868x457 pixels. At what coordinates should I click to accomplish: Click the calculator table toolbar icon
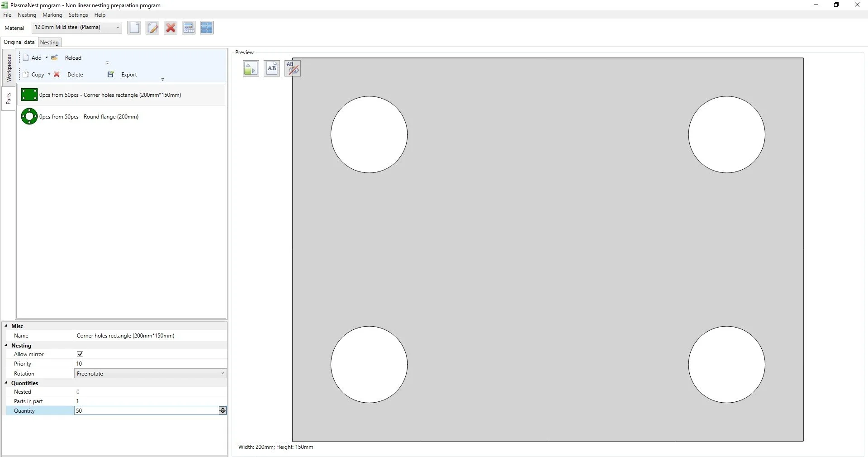(189, 28)
